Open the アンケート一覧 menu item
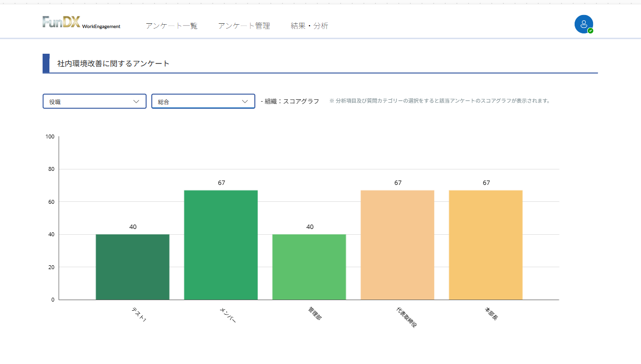The image size is (641, 364). (172, 26)
